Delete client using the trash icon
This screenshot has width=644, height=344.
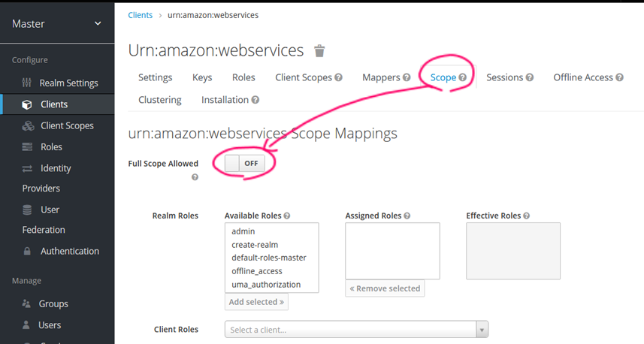coord(319,51)
